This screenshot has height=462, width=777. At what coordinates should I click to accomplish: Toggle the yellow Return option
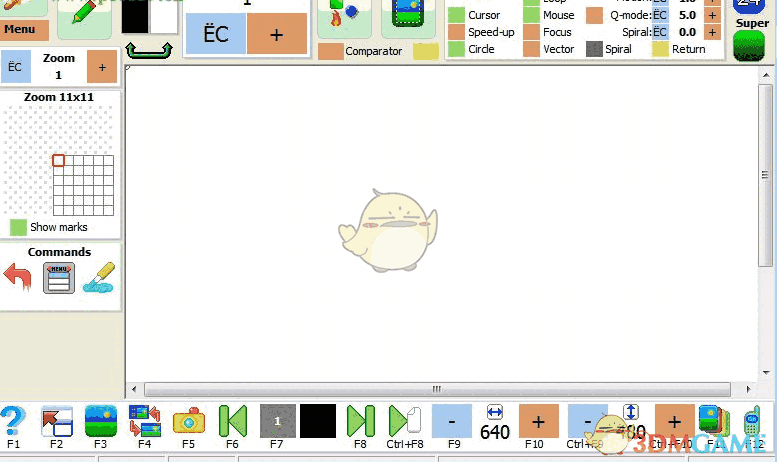661,49
